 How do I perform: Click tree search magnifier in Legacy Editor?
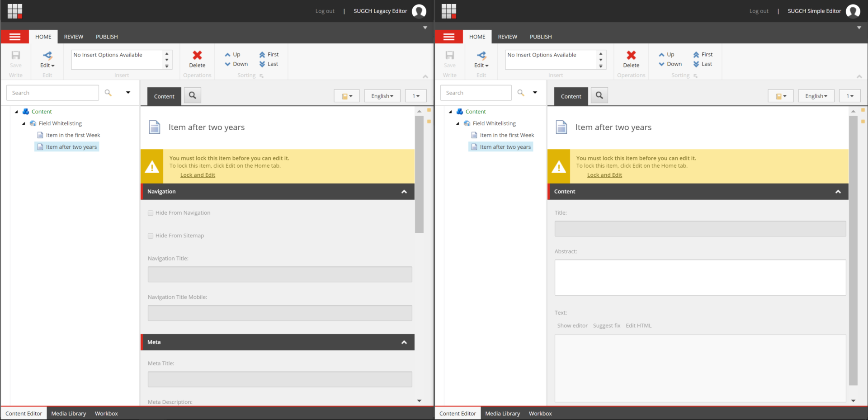pyautogui.click(x=108, y=93)
